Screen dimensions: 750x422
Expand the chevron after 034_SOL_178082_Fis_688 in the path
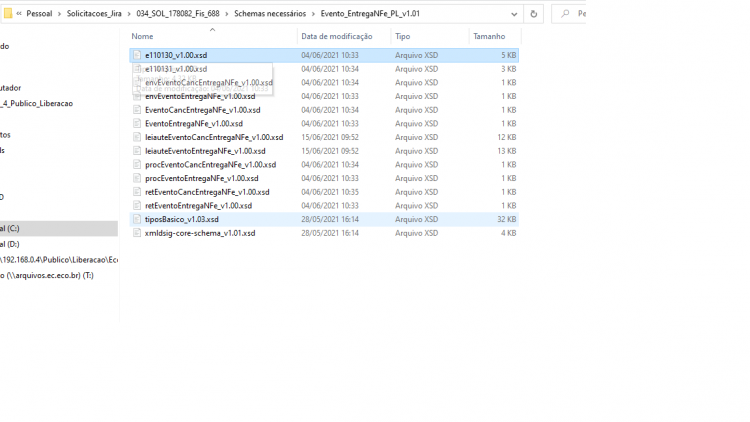227,14
